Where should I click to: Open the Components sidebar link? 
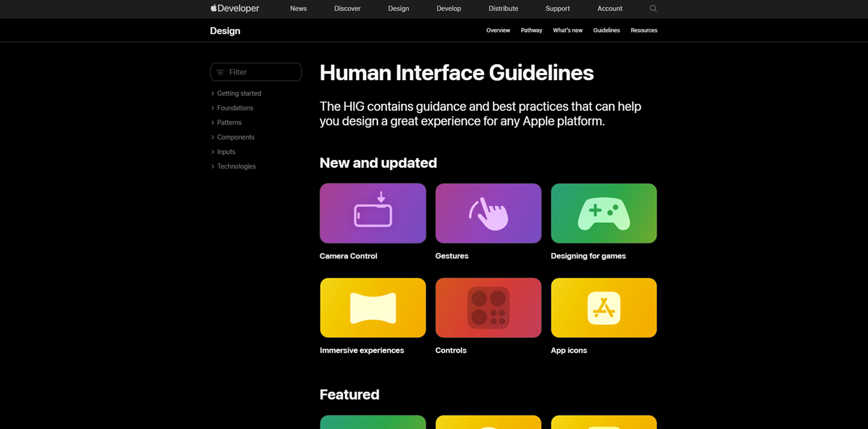(236, 137)
